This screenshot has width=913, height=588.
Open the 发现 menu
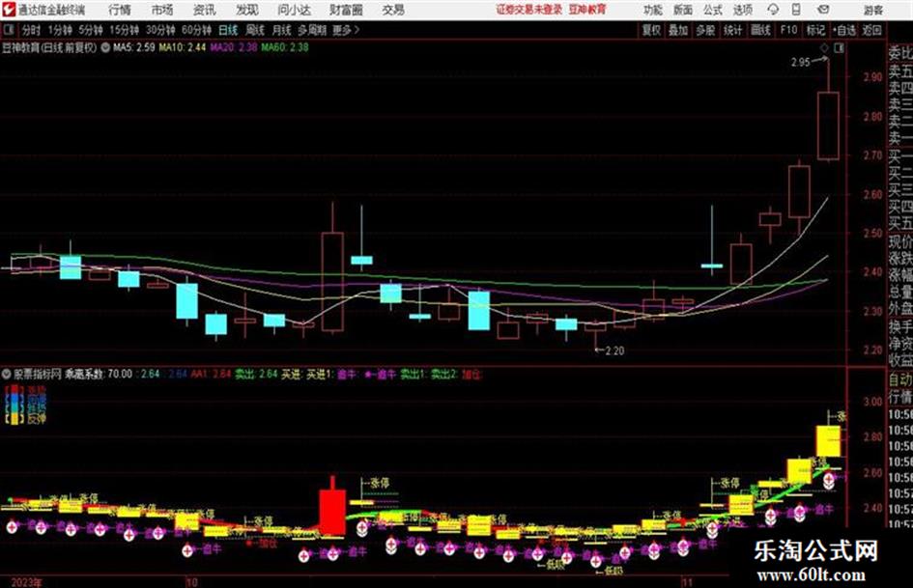point(247,10)
